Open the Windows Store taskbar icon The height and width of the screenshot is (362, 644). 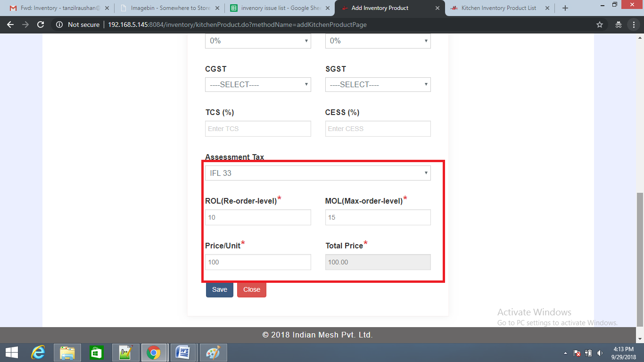(96, 353)
